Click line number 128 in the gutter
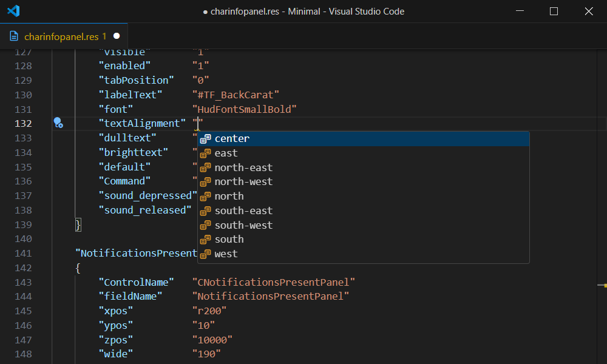The image size is (607, 364). (23, 66)
